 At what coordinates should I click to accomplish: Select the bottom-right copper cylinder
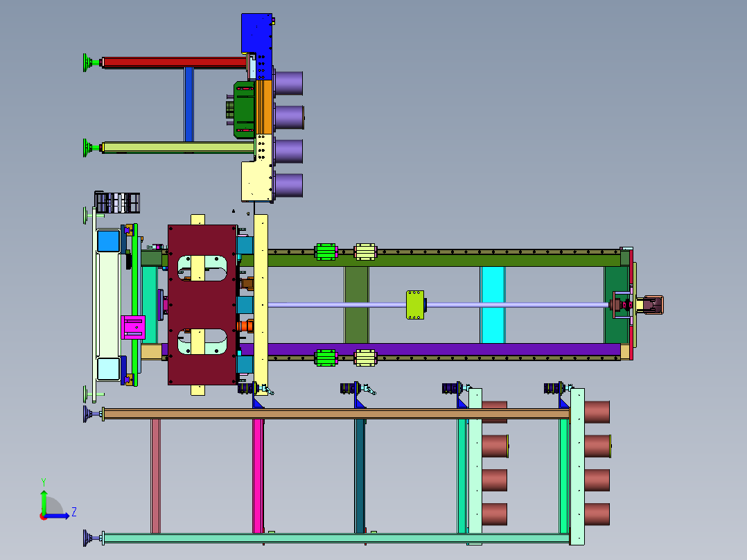(x=597, y=514)
